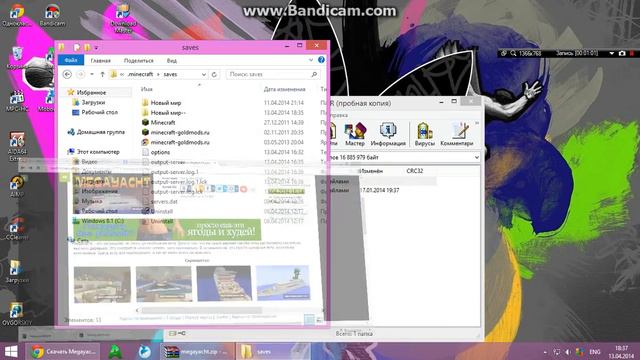Click the Поиск: saves search field
This screenshot has height=360, width=640.
click(x=273, y=74)
